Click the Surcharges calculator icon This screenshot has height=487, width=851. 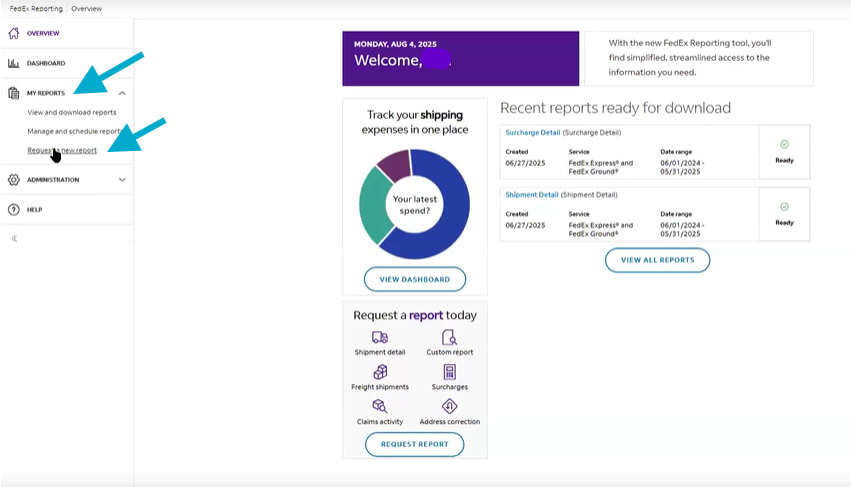449,372
